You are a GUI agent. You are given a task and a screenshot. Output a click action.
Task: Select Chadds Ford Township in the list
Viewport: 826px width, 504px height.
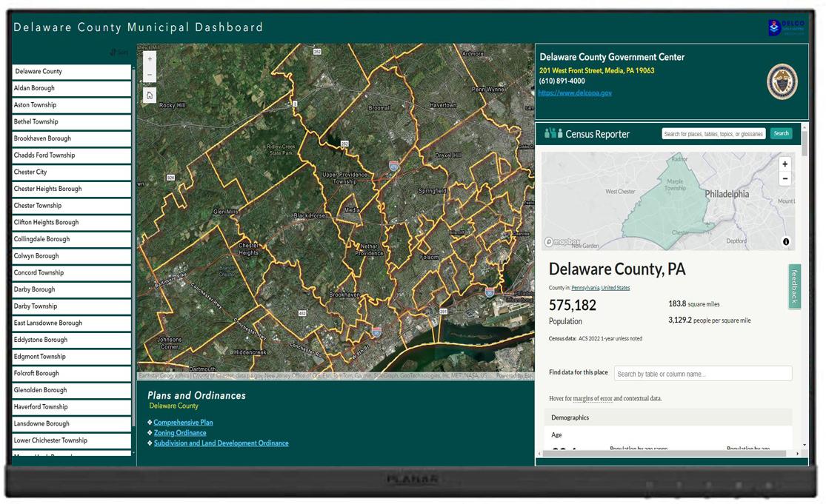pyautogui.click(x=71, y=155)
